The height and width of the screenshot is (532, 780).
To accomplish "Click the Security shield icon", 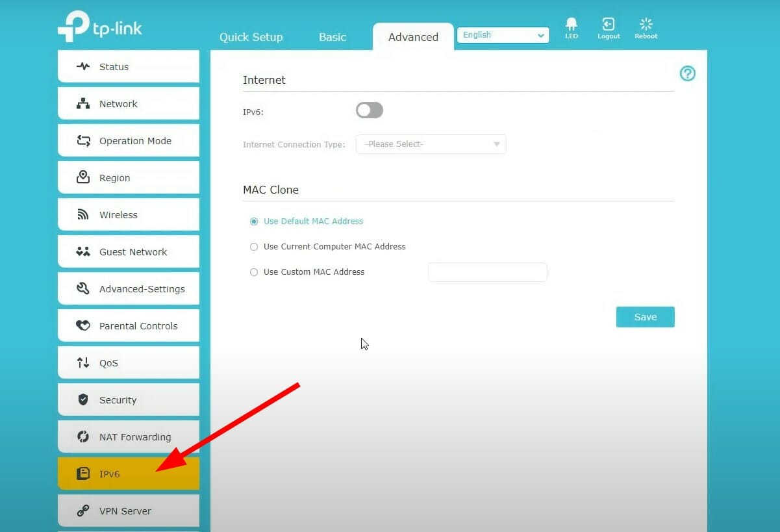I will (83, 399).
